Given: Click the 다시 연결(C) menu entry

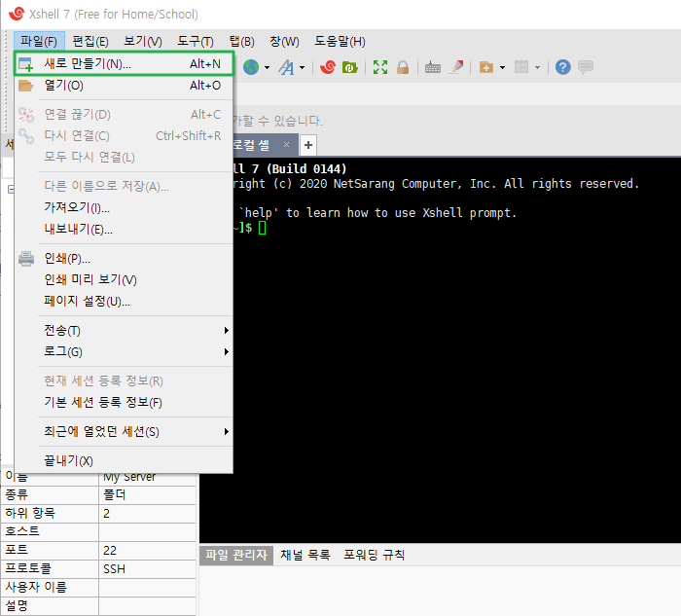Looking at the screenshot, I should pos(125,136).
